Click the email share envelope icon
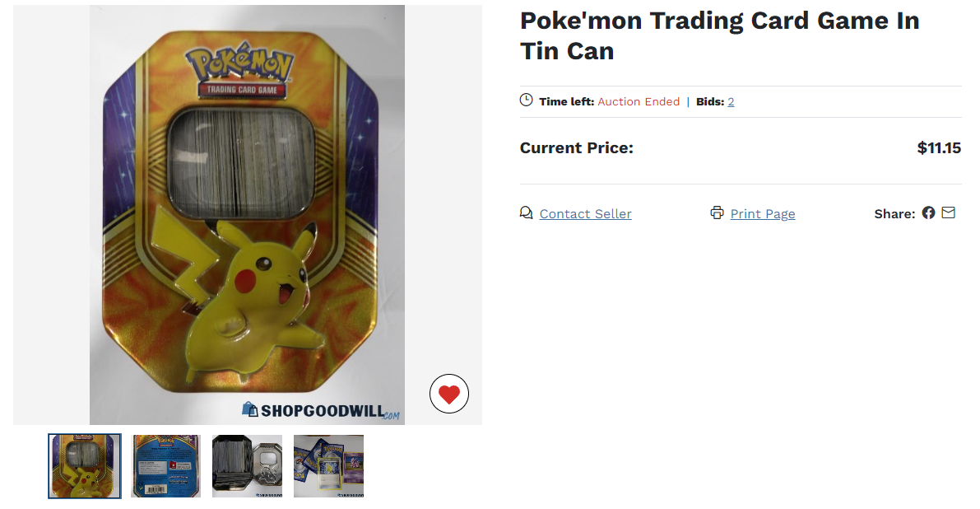 (948, 212)
